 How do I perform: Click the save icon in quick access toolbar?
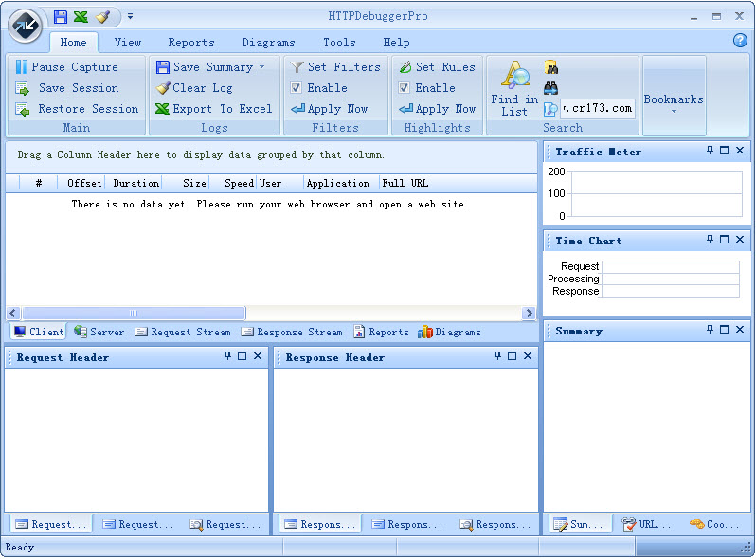61,16
